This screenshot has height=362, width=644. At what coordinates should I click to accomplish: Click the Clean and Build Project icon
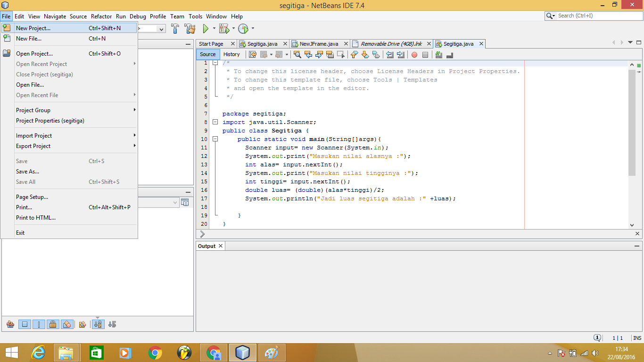190,29
